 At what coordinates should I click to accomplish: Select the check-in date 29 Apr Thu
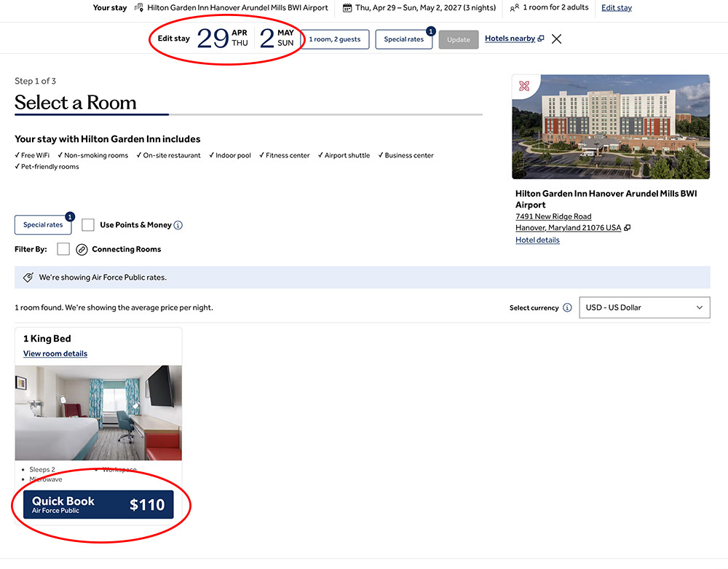click(x=222, y=38)
